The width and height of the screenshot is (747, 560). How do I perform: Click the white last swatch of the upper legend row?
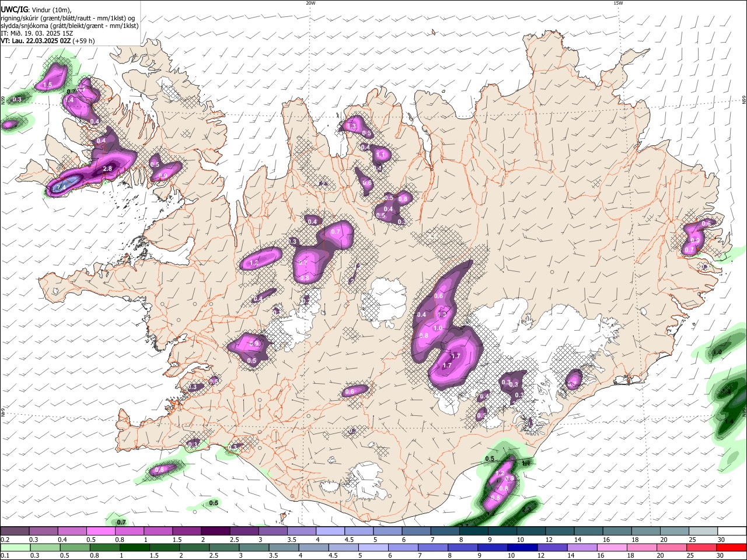[x=732, y=531]
